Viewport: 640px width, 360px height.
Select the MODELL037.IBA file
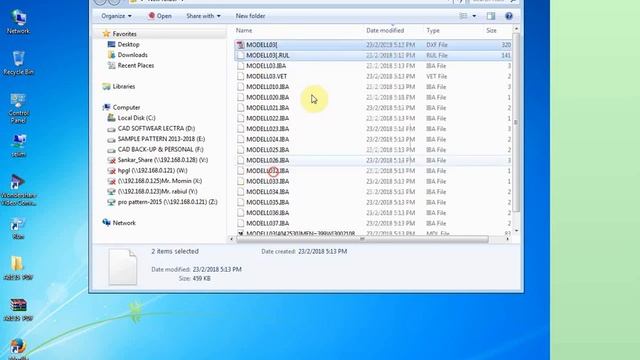[373, 223]
